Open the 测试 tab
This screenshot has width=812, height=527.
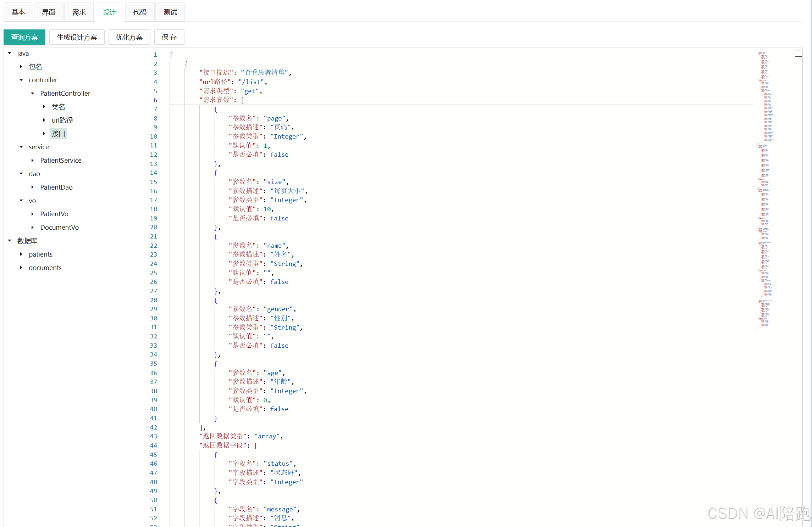(x=170, y=12)
